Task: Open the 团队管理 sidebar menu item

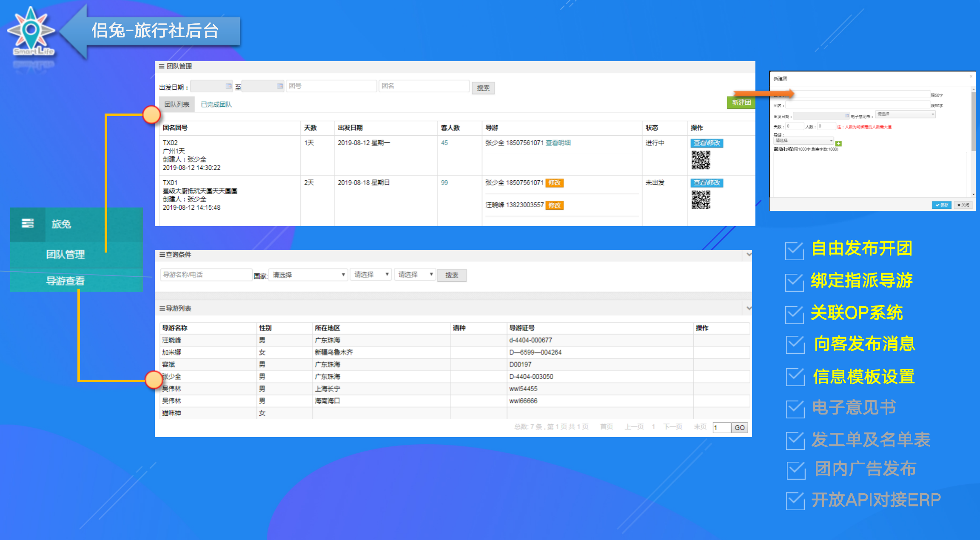Action: pyautogui.click(x=66, y=255)
